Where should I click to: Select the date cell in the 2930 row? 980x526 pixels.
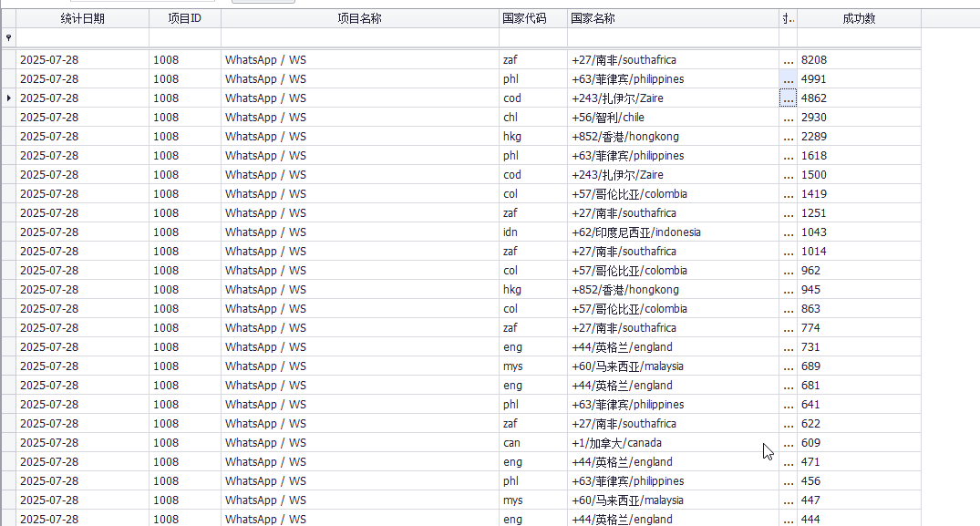click(x=82, y=118)
